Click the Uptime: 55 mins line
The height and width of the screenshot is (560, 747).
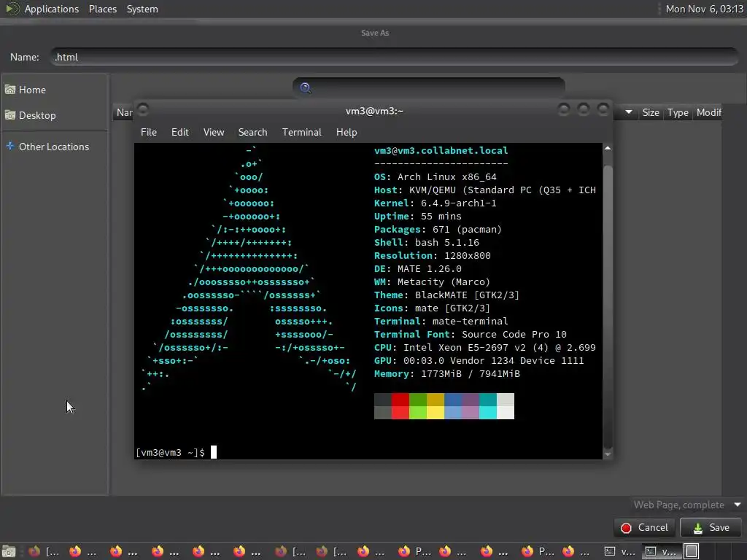418,216
